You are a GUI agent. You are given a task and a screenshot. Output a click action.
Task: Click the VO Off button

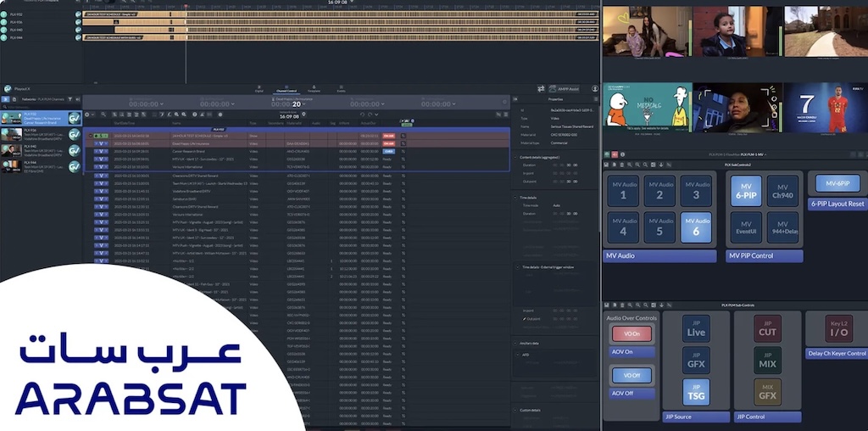coord(632,375)
